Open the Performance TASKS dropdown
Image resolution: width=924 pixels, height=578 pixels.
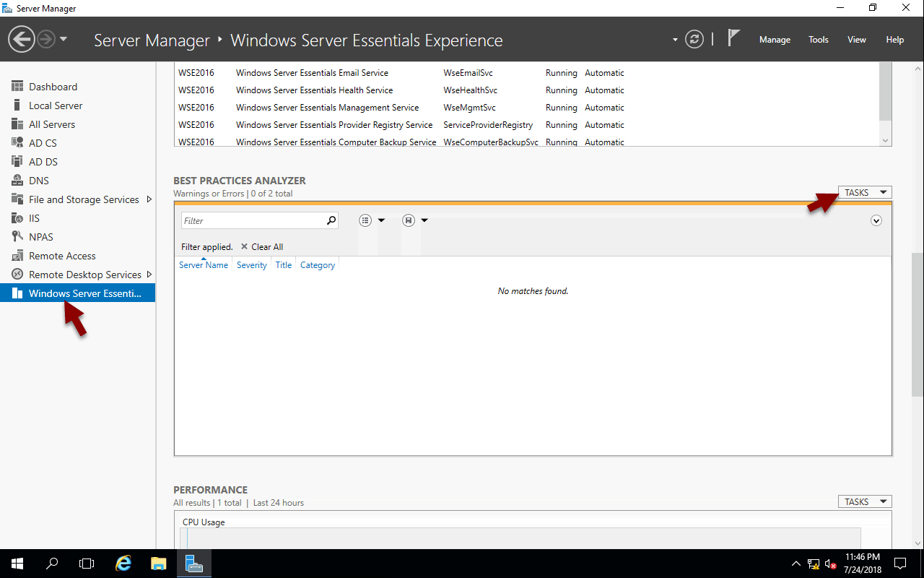coord(865,501)
